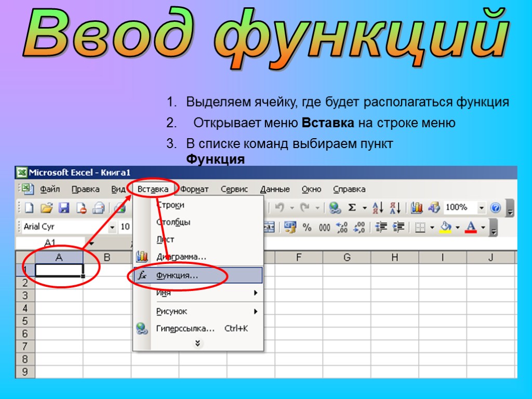Open the Формат menu
This screenshot has height=399, width=532.
click(x=194, y=189)
